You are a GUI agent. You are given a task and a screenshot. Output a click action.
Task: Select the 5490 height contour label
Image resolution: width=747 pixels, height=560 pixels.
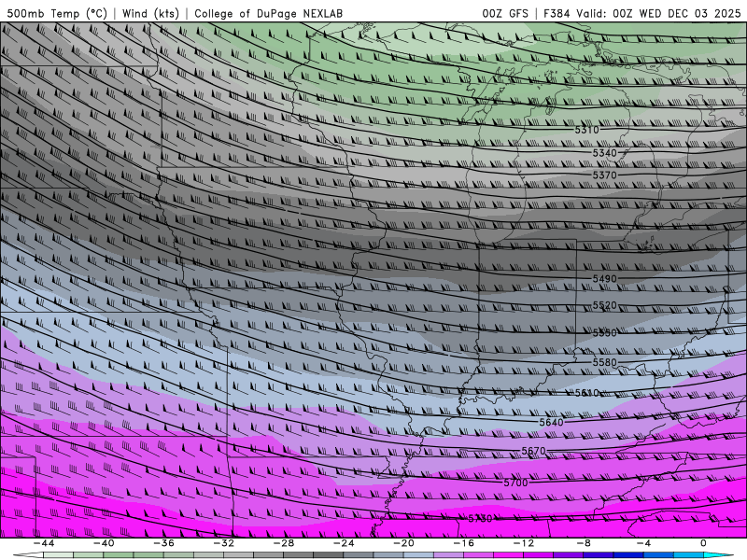604,278
